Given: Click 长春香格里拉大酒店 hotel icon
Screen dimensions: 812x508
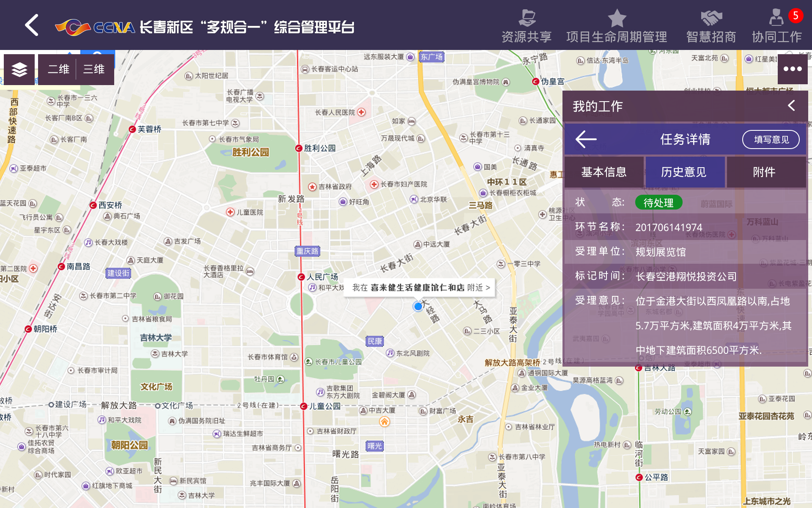Looking at the screenshot, I should (x=250, y=271).
